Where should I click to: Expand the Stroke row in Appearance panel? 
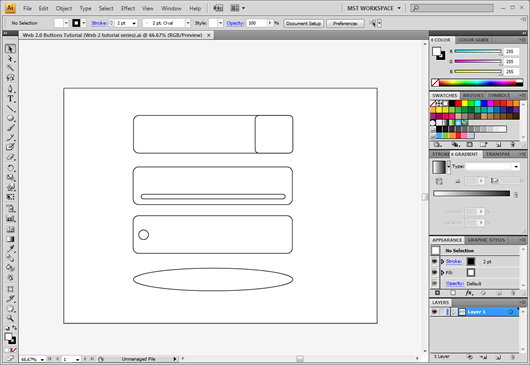point(442,261)
